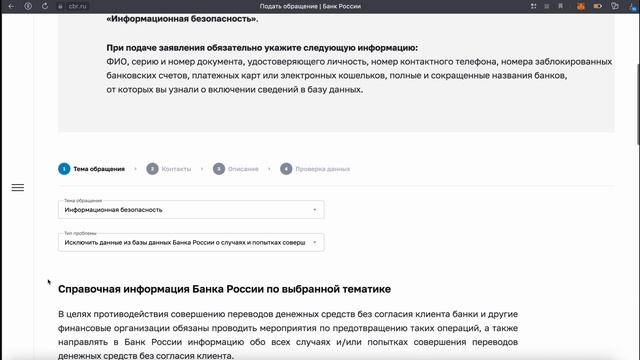Select step 2 "Контакты"
Viewport: 640px width, 360px height.
tap(169, 169)
